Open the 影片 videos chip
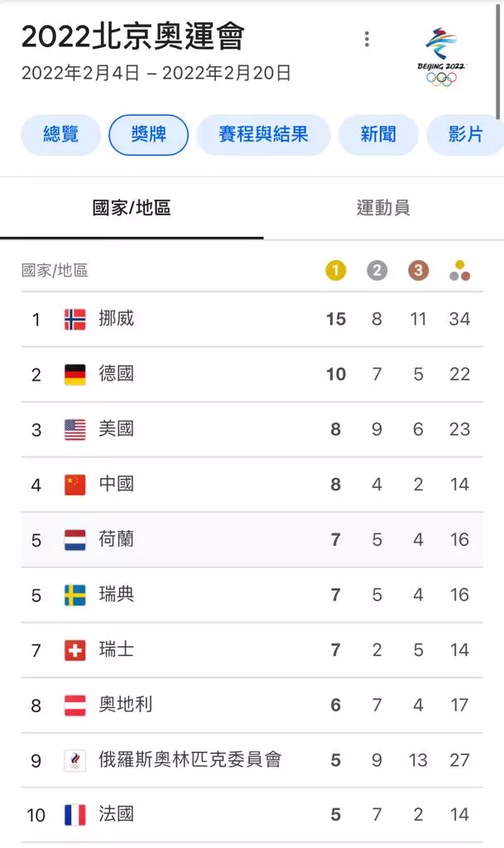The image size is (504, 848). tap(465, 135)
